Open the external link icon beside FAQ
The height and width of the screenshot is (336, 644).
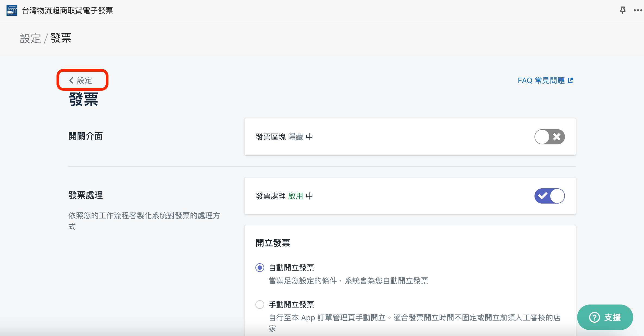(570, 80)
